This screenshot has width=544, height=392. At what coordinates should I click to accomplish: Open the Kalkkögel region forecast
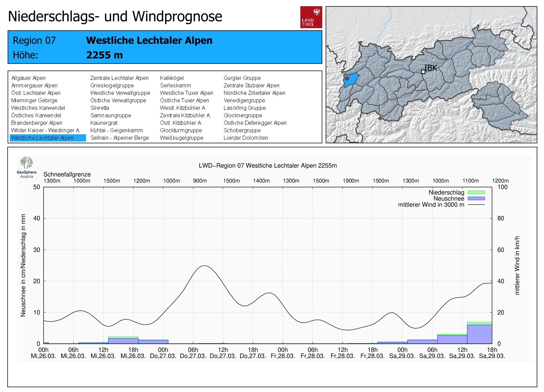pyautogui.click(x=172, y=78)
